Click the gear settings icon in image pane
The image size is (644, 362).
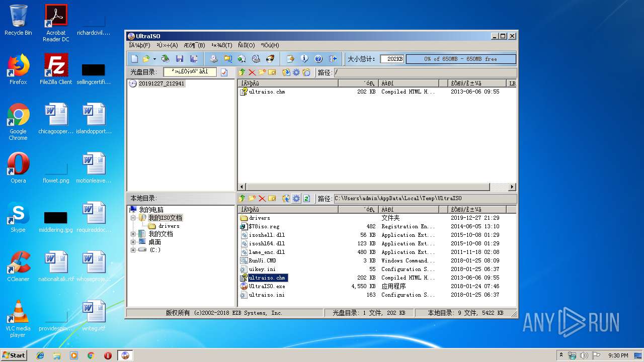(296, 72)
